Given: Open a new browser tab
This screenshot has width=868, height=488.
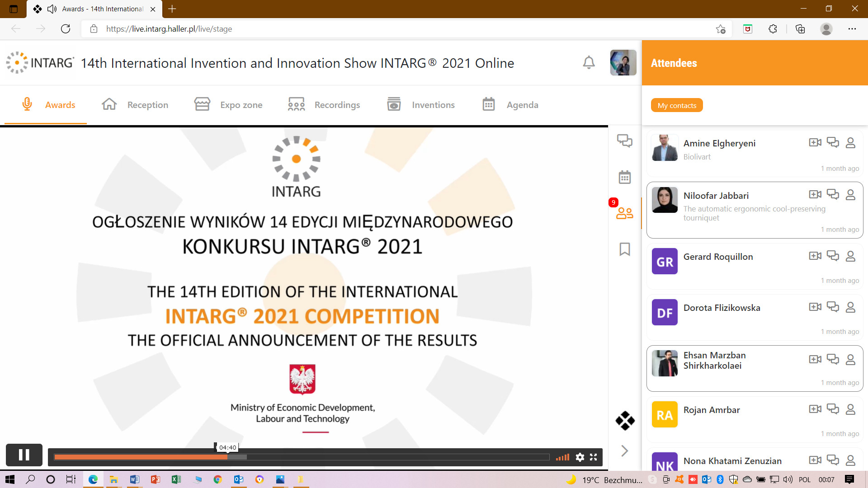Looking at the screenshot, I should 172,9.
